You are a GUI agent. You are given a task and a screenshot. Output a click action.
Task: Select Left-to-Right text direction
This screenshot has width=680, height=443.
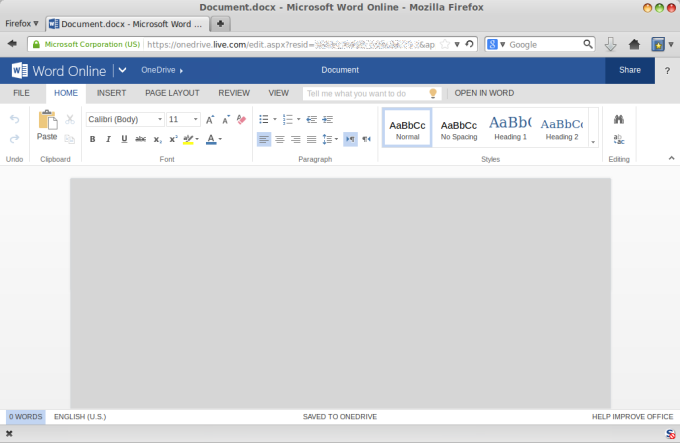coord(350,139)
